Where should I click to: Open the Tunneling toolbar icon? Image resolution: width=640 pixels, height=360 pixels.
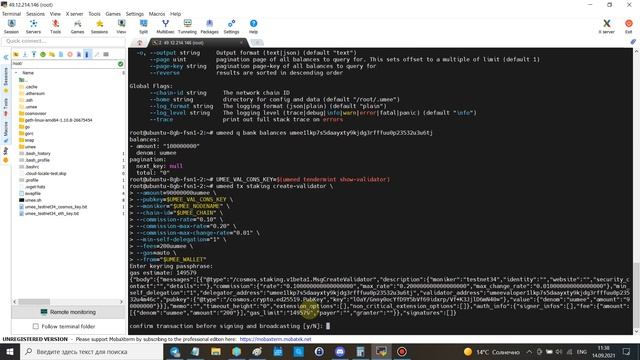(187, 27)
